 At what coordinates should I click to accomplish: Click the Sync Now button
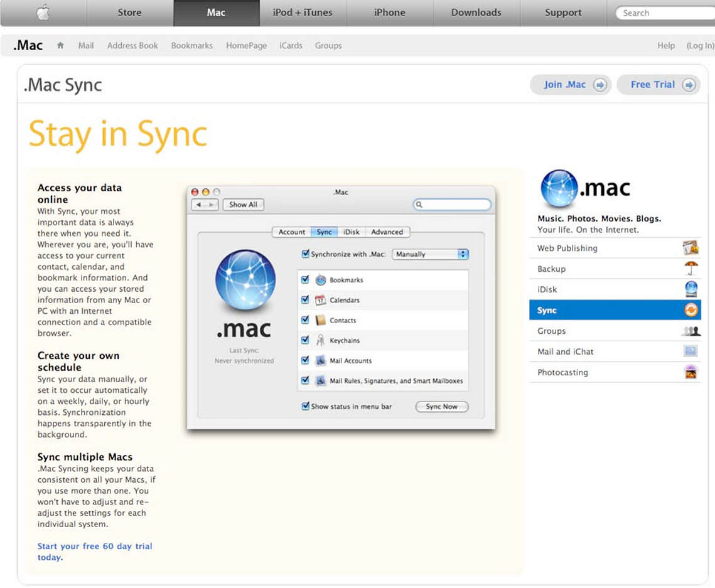click(441, 406)
